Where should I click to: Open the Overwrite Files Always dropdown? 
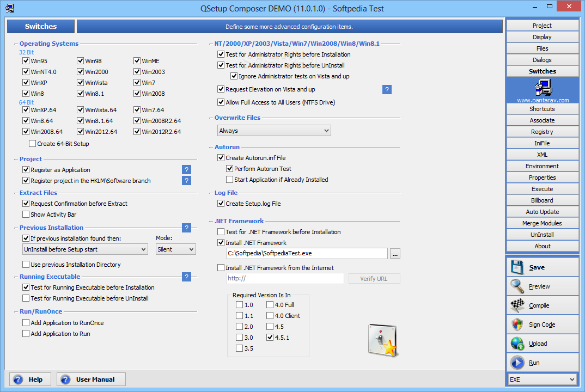(274, 131)
